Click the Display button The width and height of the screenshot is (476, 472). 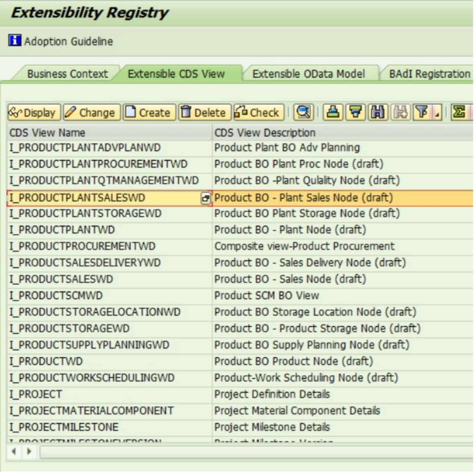tap(34, 112)
